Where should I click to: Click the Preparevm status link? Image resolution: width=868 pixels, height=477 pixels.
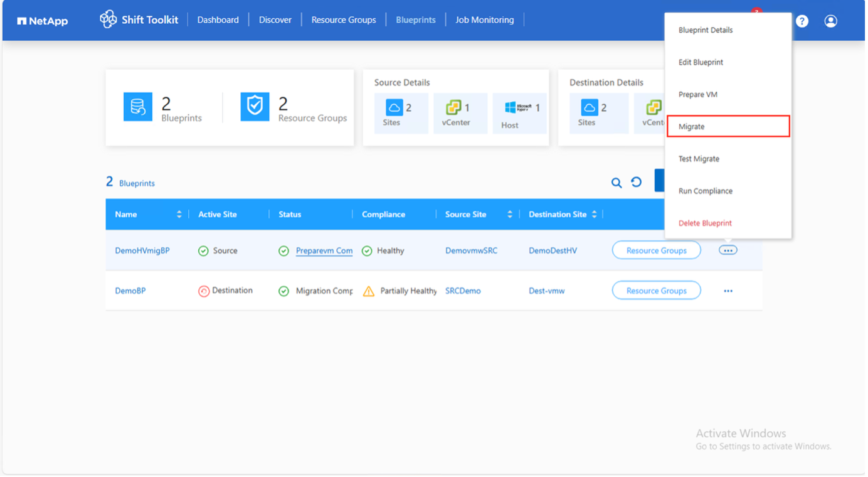pyautogui.click(x=324, y=250)
